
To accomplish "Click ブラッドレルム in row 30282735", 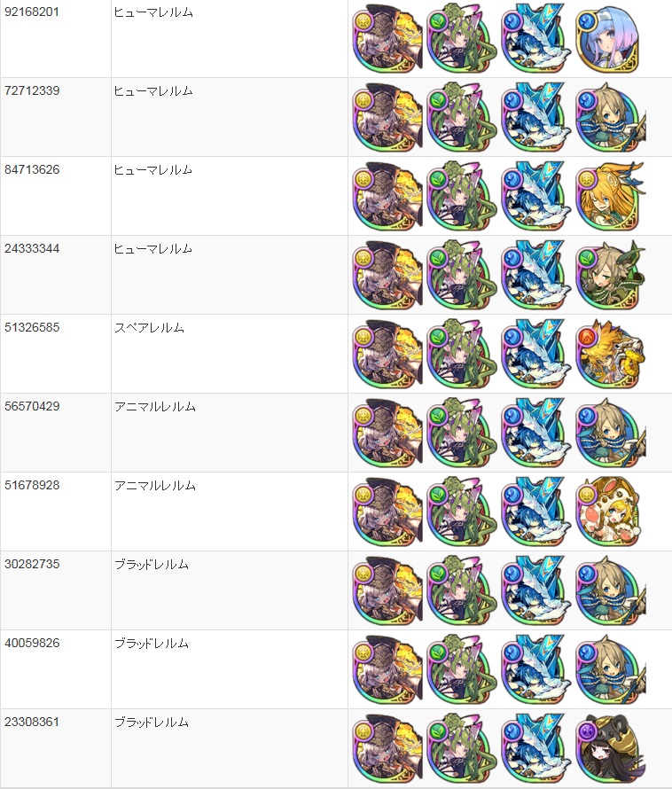I will point(152,565).
